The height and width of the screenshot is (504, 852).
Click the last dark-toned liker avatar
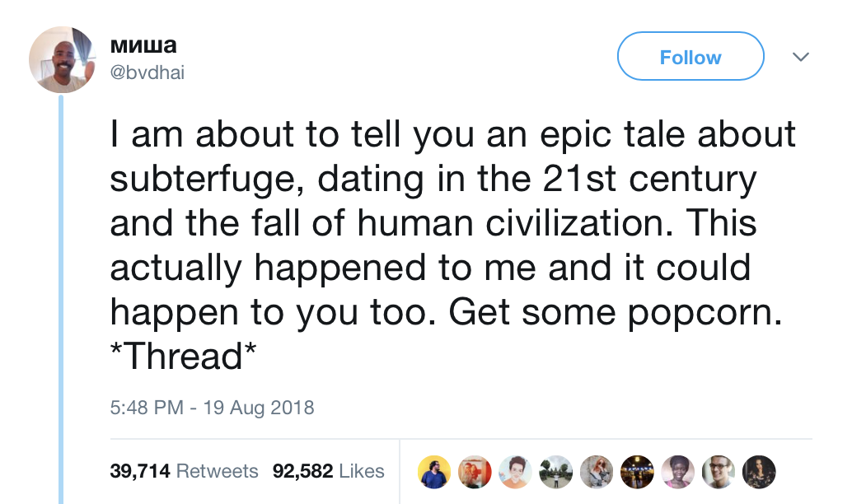click(x=758, y=471)
